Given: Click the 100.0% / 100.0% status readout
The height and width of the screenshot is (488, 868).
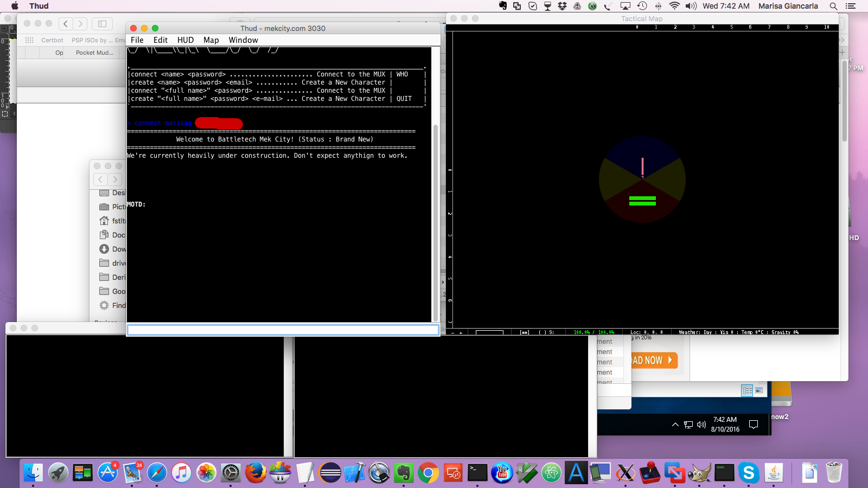Looking at the screenshot, I should point(593,332).
